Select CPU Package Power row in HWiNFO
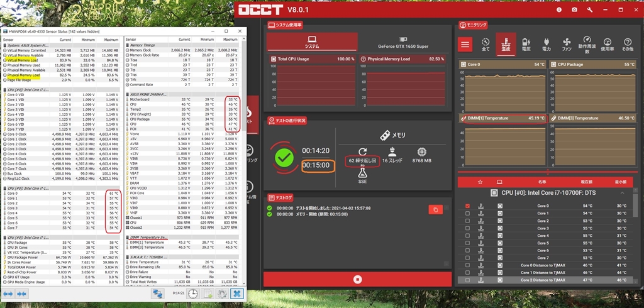Screen dimensions: 644x308 pos(61,257)
